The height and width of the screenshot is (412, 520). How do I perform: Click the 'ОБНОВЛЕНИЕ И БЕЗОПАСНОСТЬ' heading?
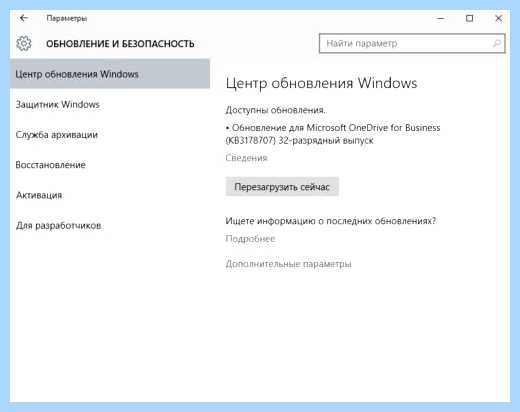[120, 44]
